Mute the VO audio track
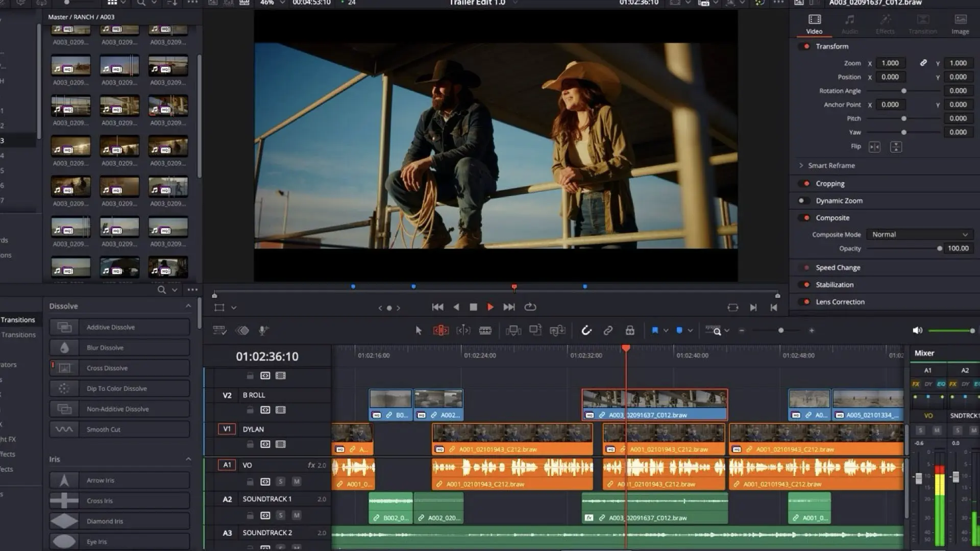The height and width of the screenshot is (551, 980). [296, 482]
